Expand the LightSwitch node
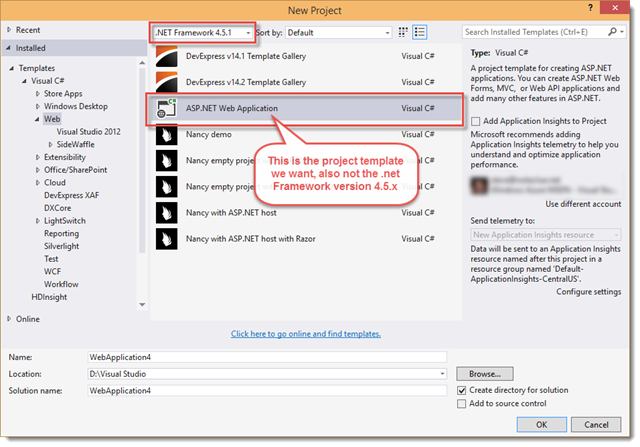The image size is (640, 447). tap(38, 221)
